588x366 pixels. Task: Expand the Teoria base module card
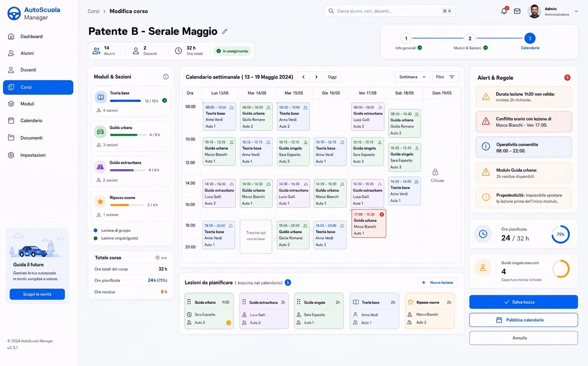point(131,101)
